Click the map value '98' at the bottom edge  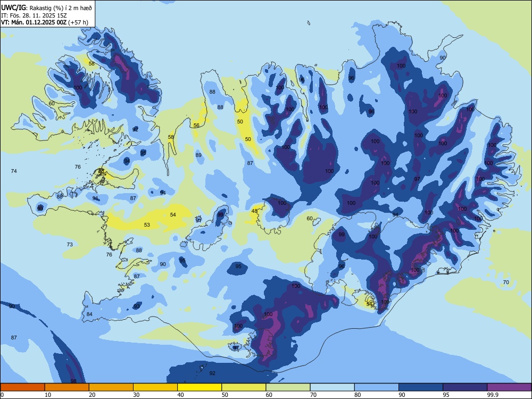point(73,381)
